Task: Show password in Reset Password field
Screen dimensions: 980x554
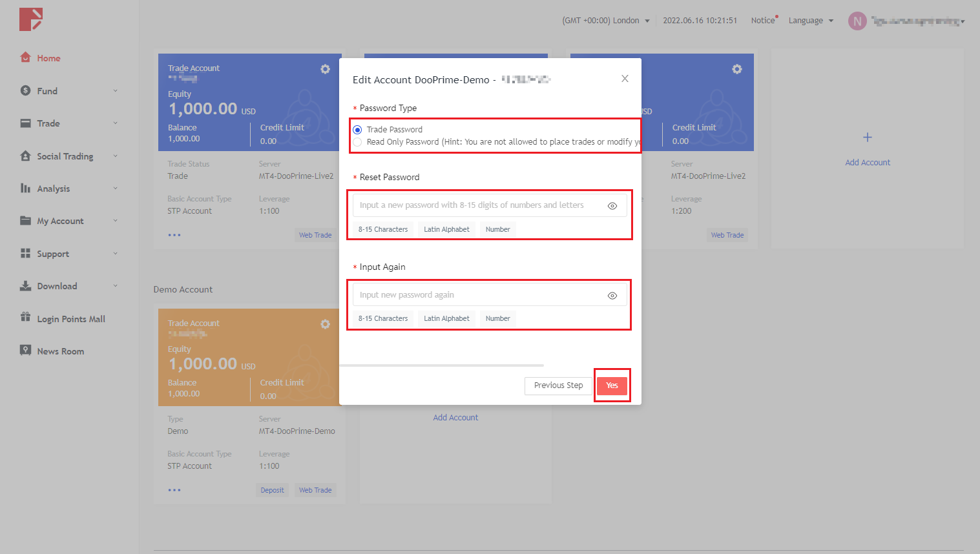Action: 612,206
